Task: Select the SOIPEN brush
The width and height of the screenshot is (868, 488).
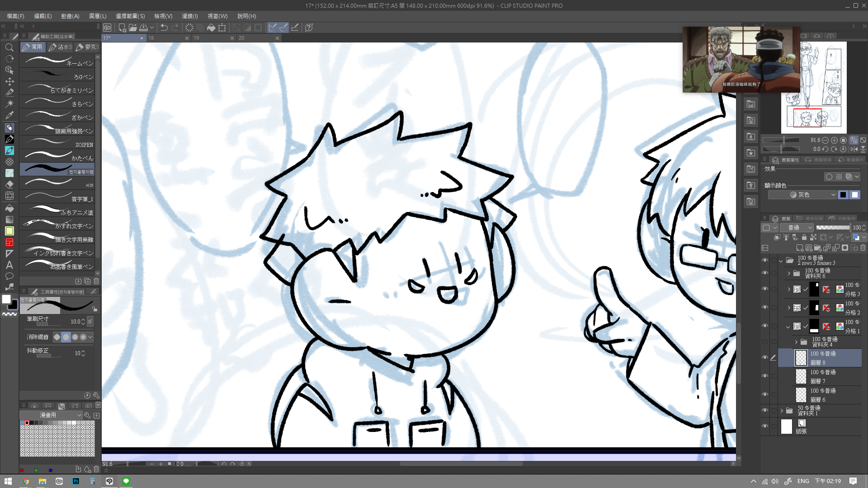Action: pyautogui.click(x=57, y=142)
